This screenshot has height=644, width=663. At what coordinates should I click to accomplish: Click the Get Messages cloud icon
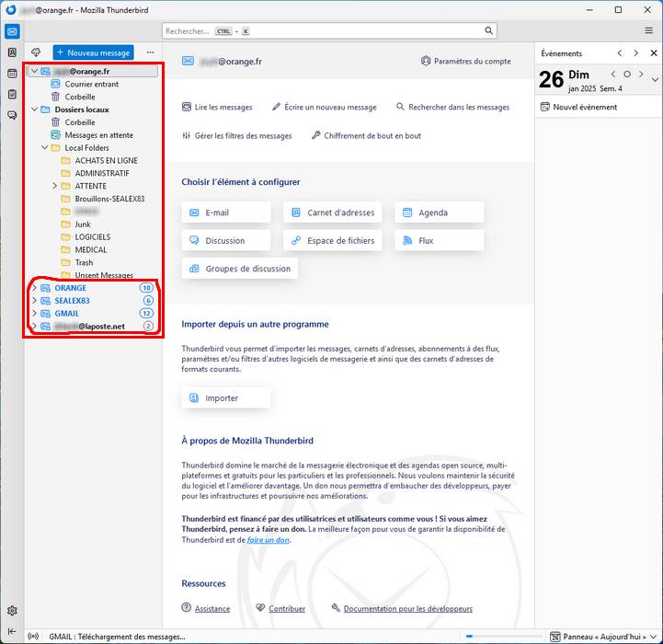36,52
